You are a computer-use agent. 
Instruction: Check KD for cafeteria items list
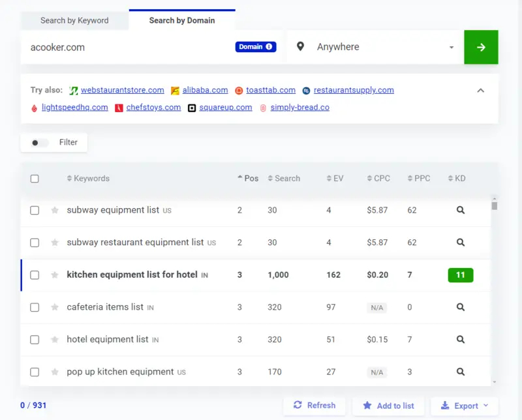pyautogui.click(x=461, y=307)
